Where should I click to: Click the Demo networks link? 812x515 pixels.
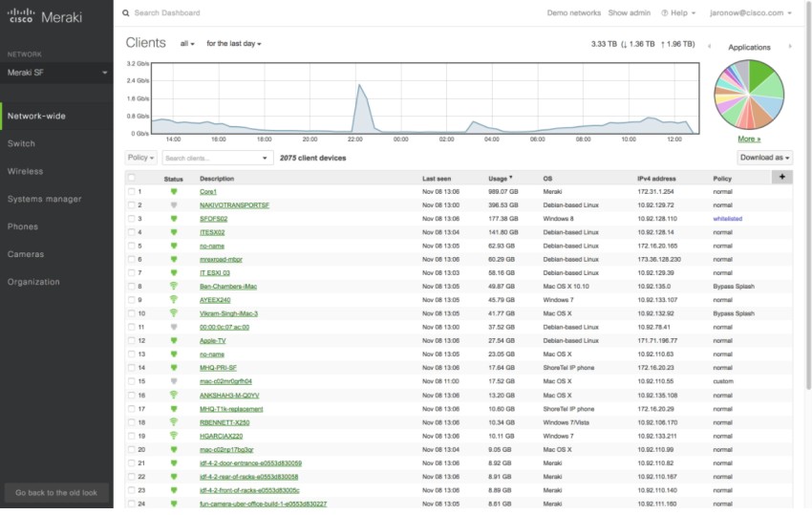pyautogui.click(x=574, y=13)
